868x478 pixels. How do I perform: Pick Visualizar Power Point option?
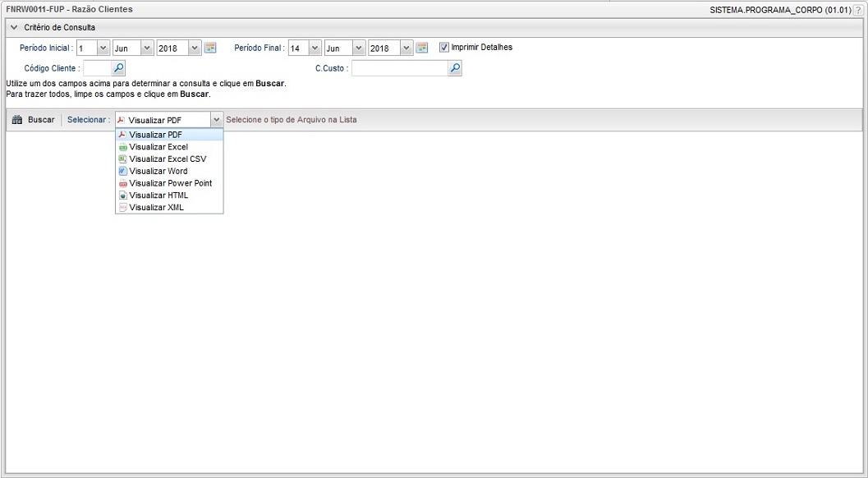tap(170, 183)
